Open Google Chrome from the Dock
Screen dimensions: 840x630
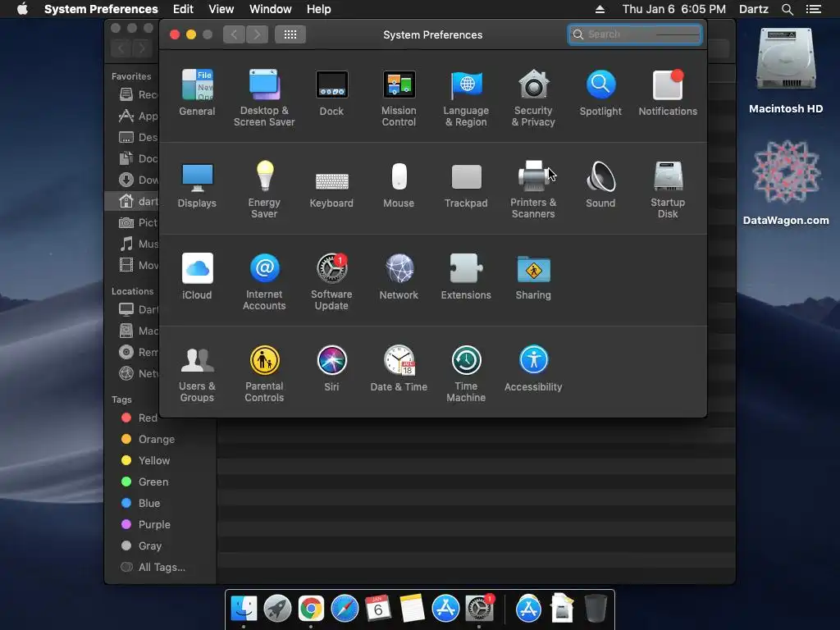click(311, 609)
